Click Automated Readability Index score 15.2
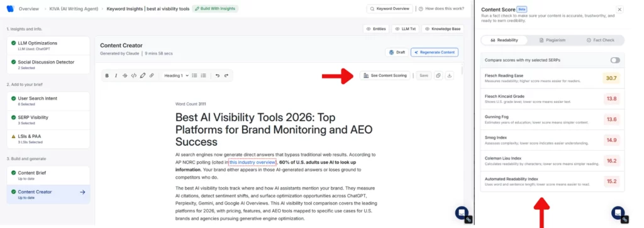Viewport: 644px width, 228px height. 611,182
